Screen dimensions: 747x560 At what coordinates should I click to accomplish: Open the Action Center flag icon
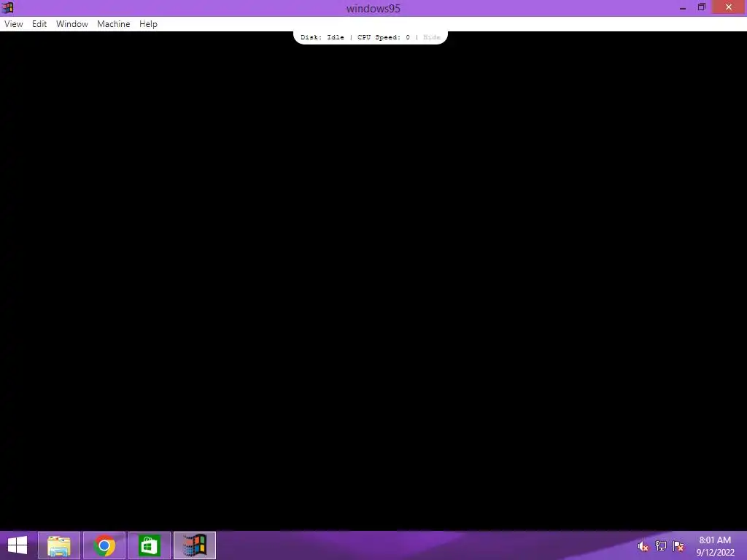tap(678, 546)
